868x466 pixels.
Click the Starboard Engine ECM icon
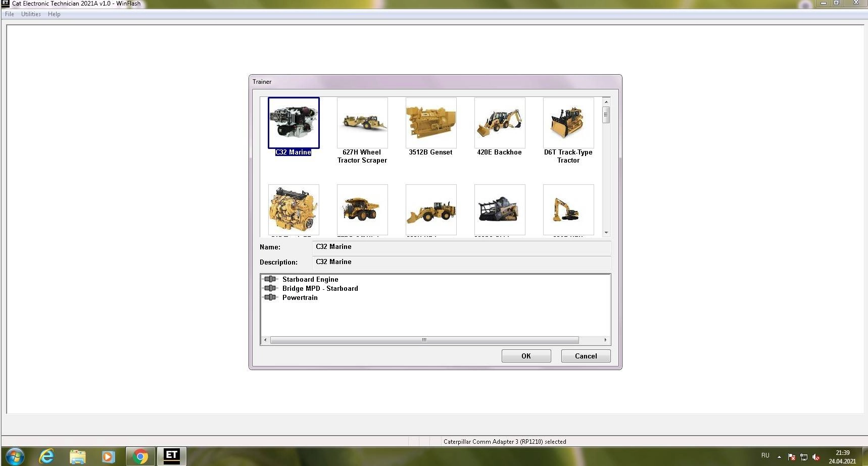click(x=271, y=279)
